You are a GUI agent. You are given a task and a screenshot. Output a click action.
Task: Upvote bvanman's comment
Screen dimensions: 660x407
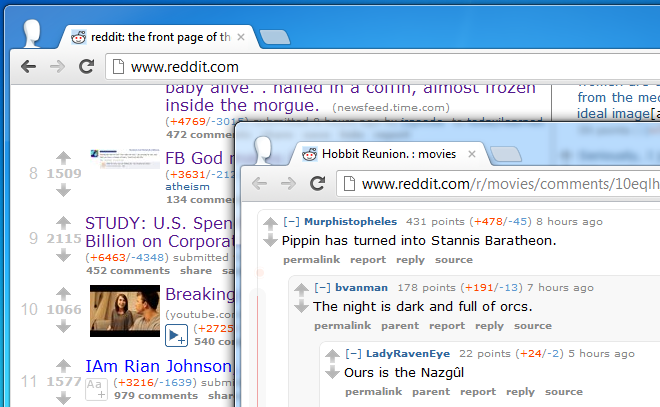(x=301, y=289)
